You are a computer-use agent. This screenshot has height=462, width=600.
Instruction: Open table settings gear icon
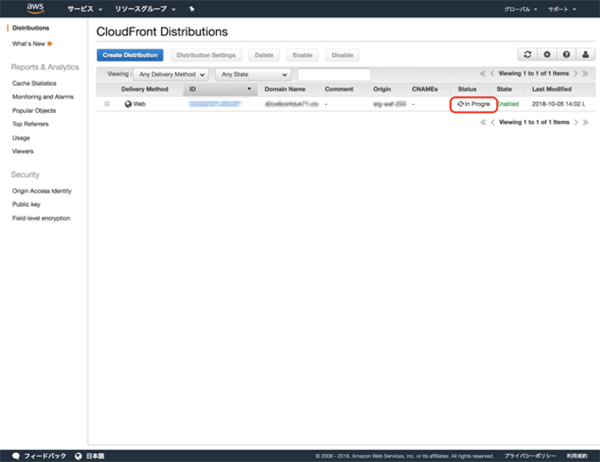pos(547,55)
